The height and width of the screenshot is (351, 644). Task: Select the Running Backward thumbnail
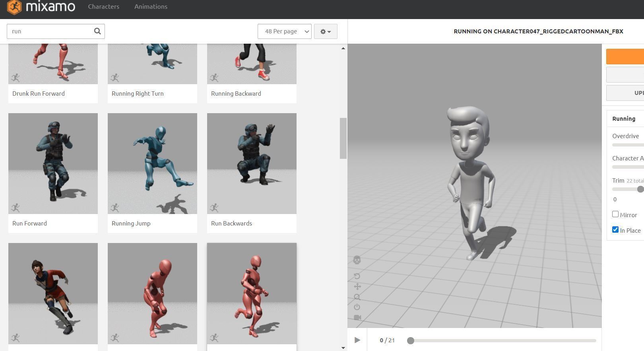pos(252,64)
